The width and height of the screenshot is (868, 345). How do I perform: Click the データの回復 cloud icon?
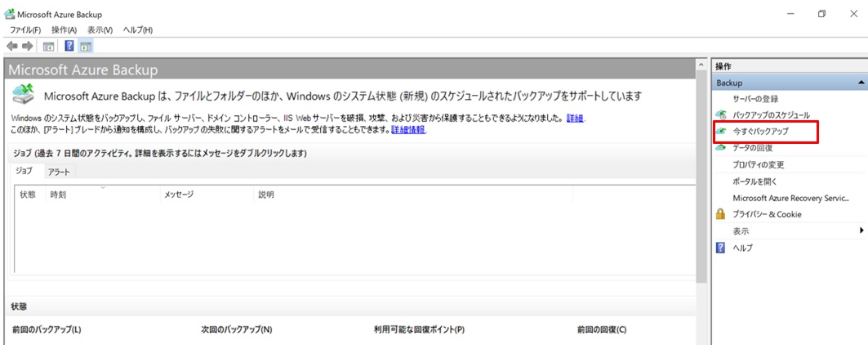tap(720, 148)
